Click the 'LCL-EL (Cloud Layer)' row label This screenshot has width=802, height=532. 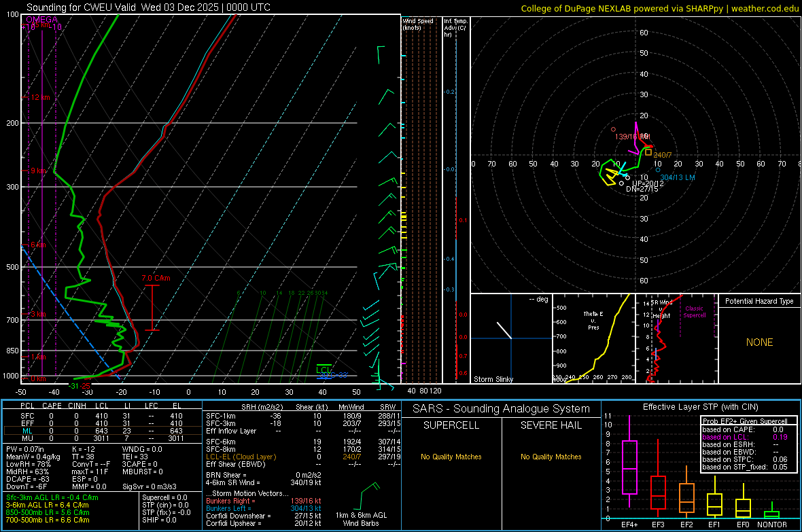pos(241,457)
